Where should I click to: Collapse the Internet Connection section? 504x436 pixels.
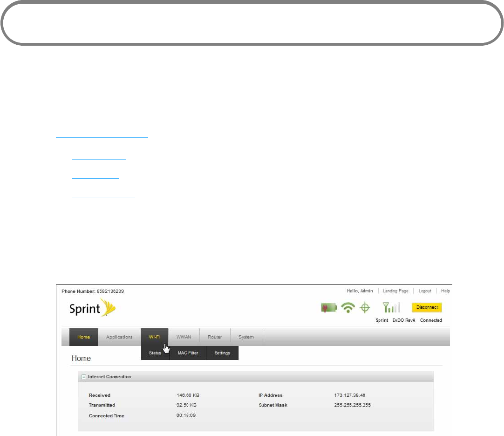83,377
